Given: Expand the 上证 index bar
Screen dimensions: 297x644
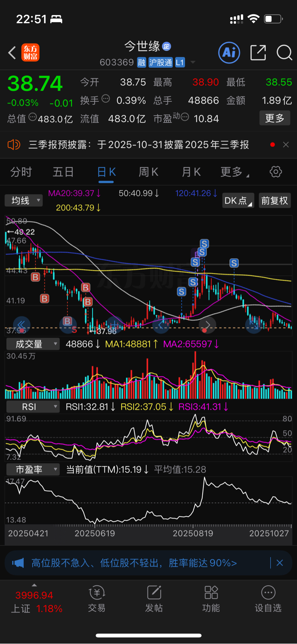Looking at the screenshot, I should 34,585.
